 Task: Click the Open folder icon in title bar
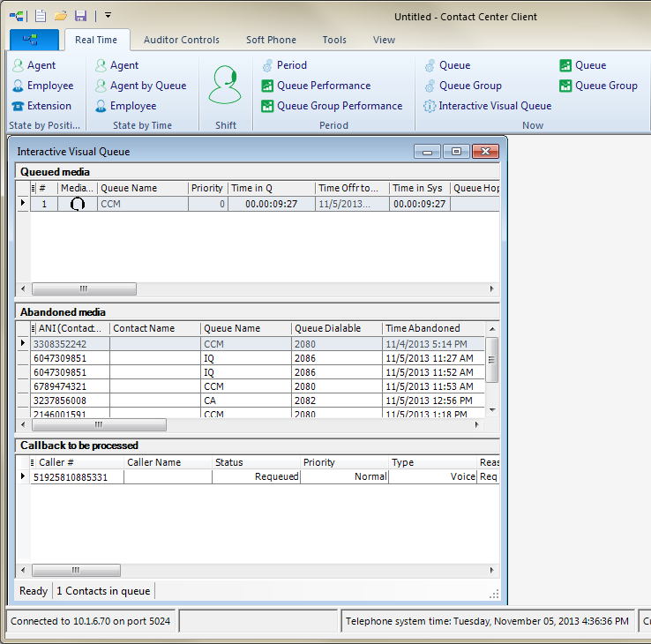[61, 16]
